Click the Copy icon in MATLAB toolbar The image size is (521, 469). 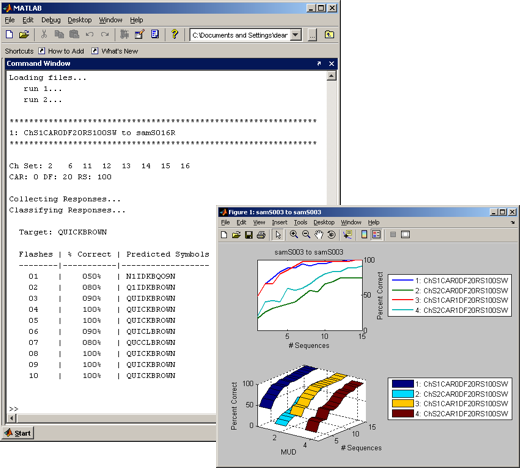click(x=59, y=34)
